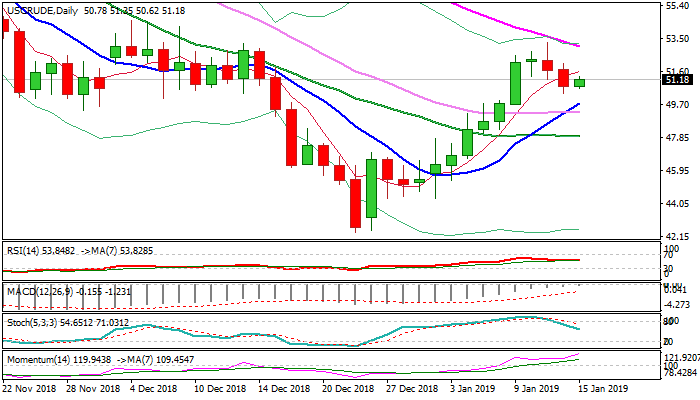Click the USCRUDE,Daily chart title

pyautogui.click(x=38, y=10)
